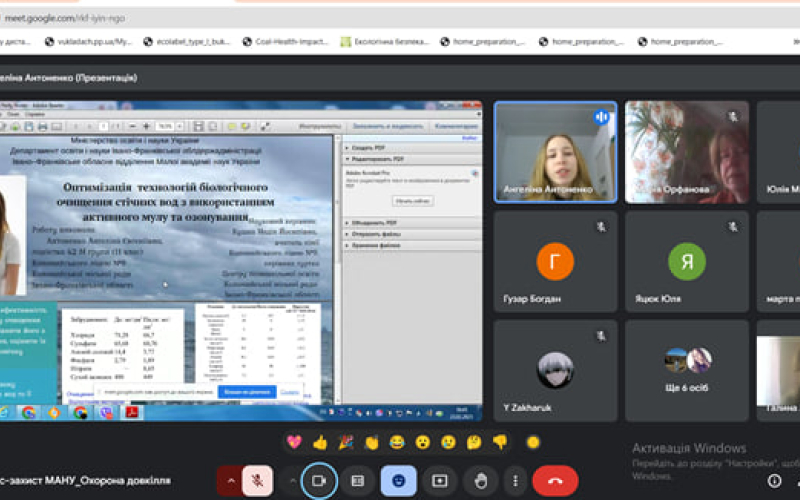Click the blue button in shared sharing notice
The width and height of the screenshot is (800, 500).
[247, 392]
